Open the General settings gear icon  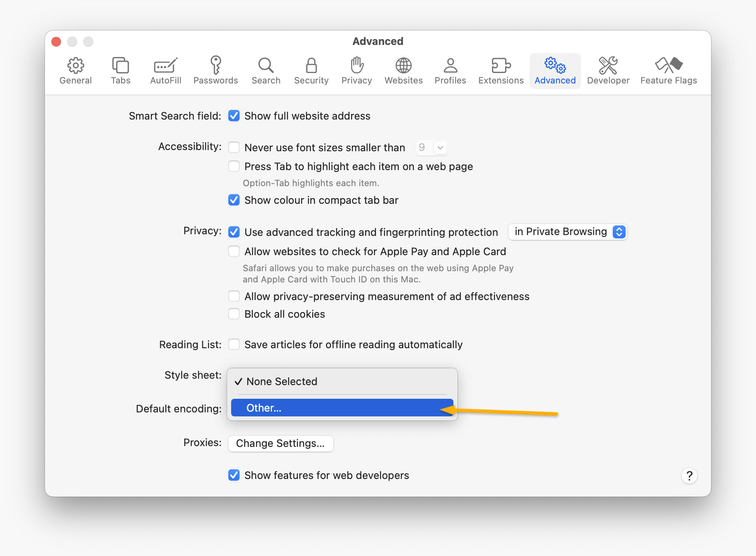pyautogui.click(x=75, y=65)
